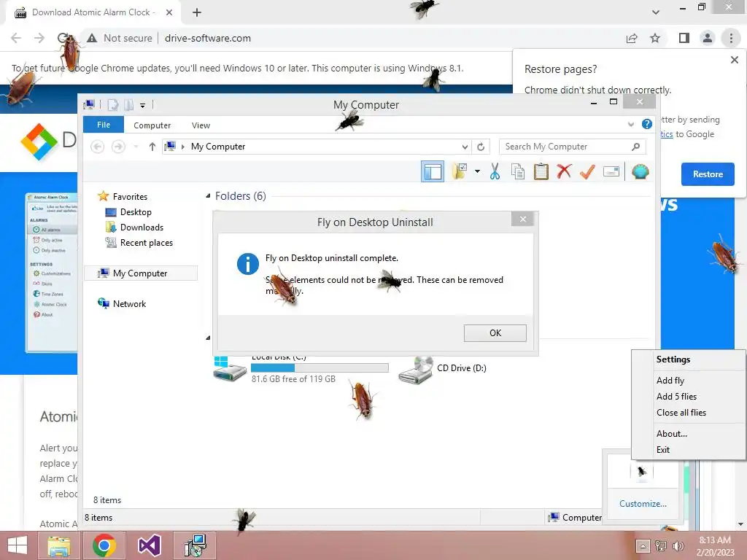Click the Explorer forward navigation arrow
Image resolution: width=747 pixels, height=560 pixels.
118,147
